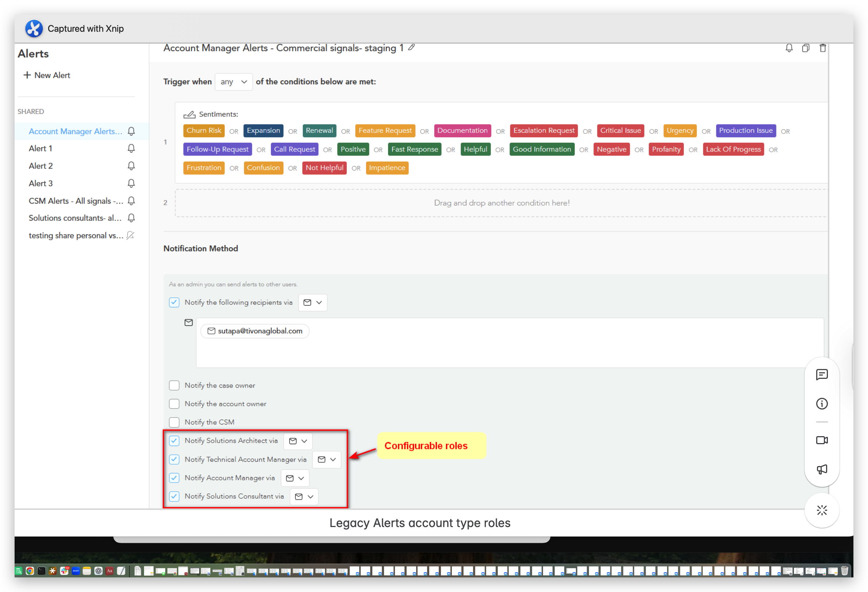Enable Notify the account owner checkbox

(x=174, y=404)
